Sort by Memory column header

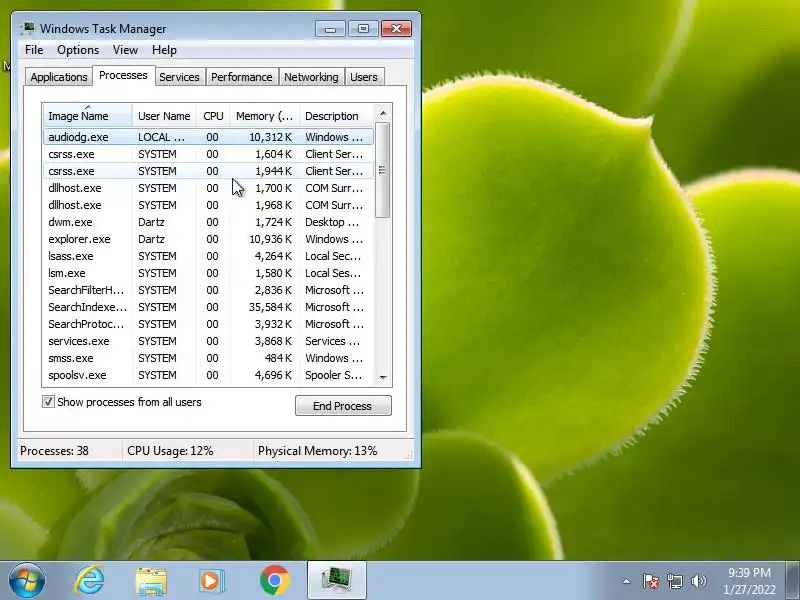click(265, 116)
